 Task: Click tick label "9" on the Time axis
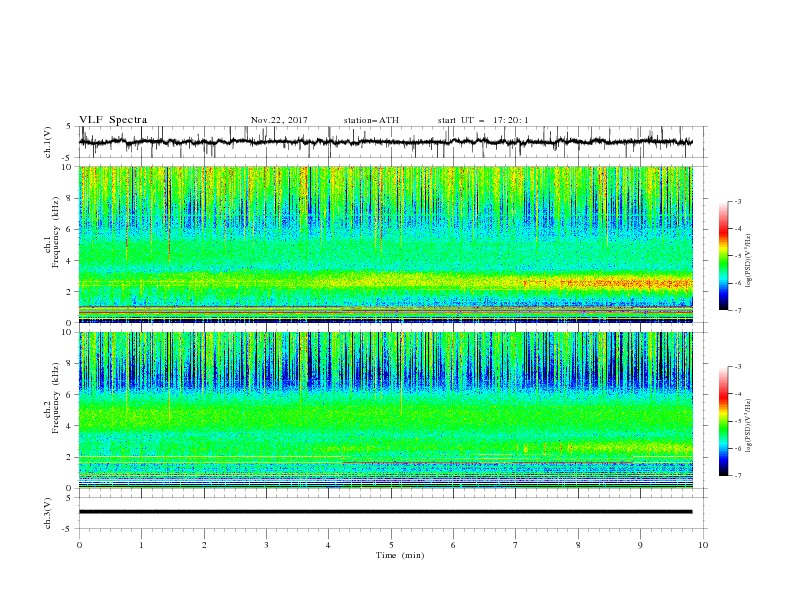pyautogui.click(x=640, y=545)
